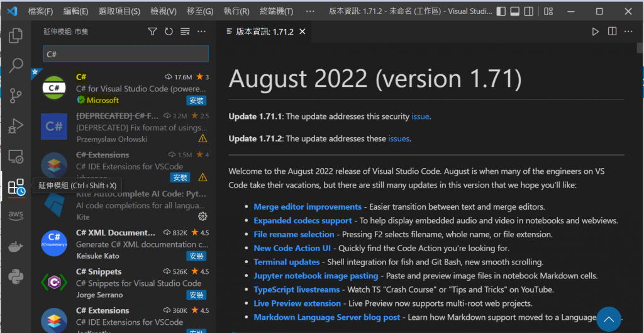Open the 終端機(T) menu

tap(277, 11)
